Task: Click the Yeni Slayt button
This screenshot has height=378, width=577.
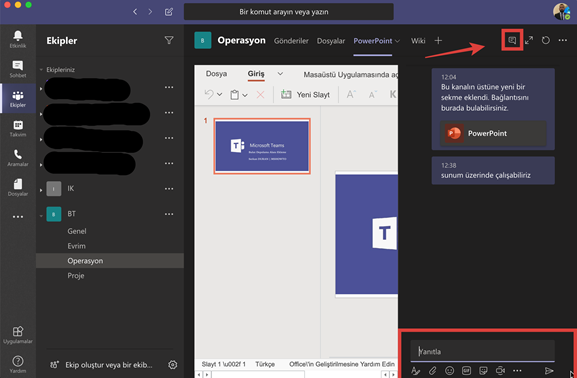Action: [305, 95]
